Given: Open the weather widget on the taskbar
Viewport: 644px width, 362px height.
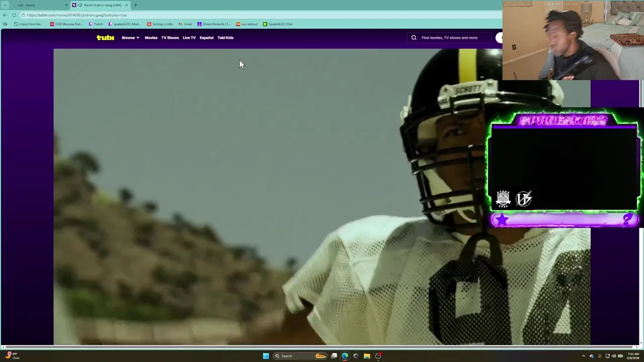Looking at the screenshot, I should 12,356.
